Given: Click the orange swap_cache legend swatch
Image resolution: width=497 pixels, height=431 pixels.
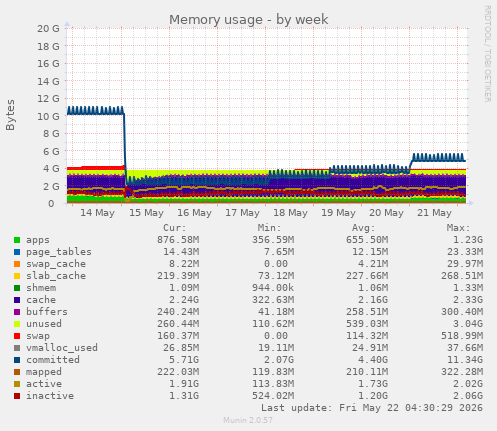Looking at the screenshot, I should pos(17,264).
